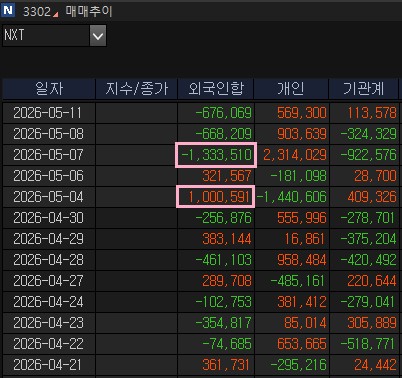This screenshot has height=378, width=402.
Task: Click foreign value -102,753
Action: (x=223, y=302)
